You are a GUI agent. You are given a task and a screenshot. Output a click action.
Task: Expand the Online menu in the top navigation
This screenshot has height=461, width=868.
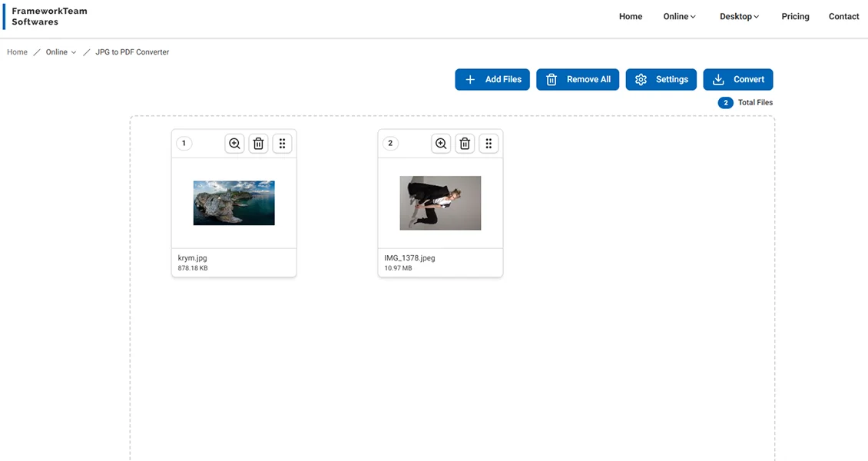pos(679,17)
